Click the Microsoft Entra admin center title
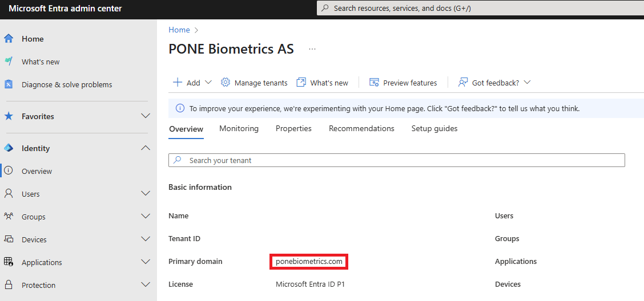 pyautogui.click(x=65, y=9)
